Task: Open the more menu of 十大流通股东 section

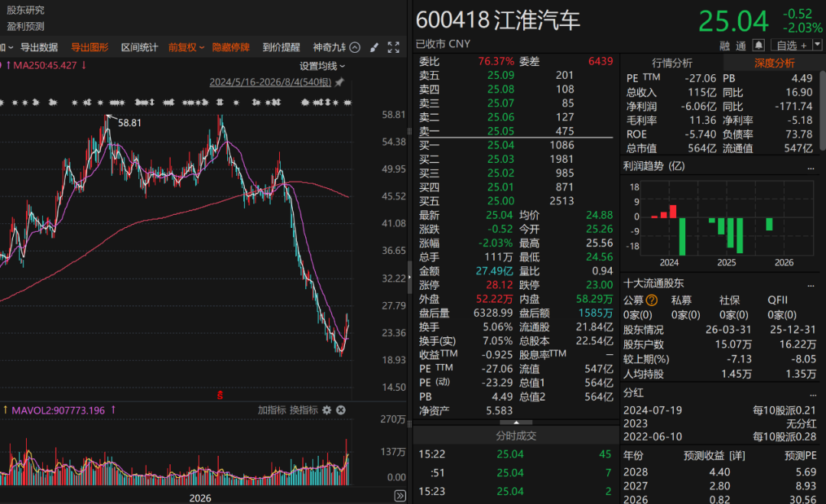Action: point(811,285)
